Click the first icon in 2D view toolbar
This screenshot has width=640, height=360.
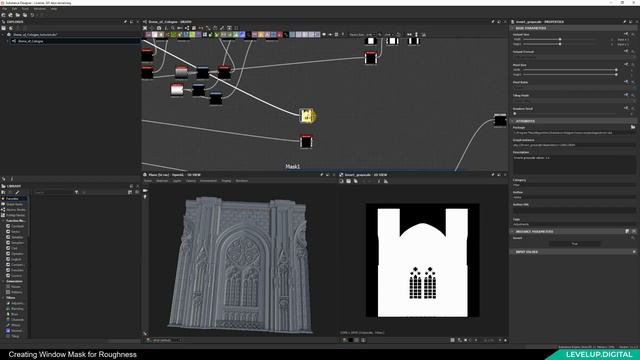[342, 181]
